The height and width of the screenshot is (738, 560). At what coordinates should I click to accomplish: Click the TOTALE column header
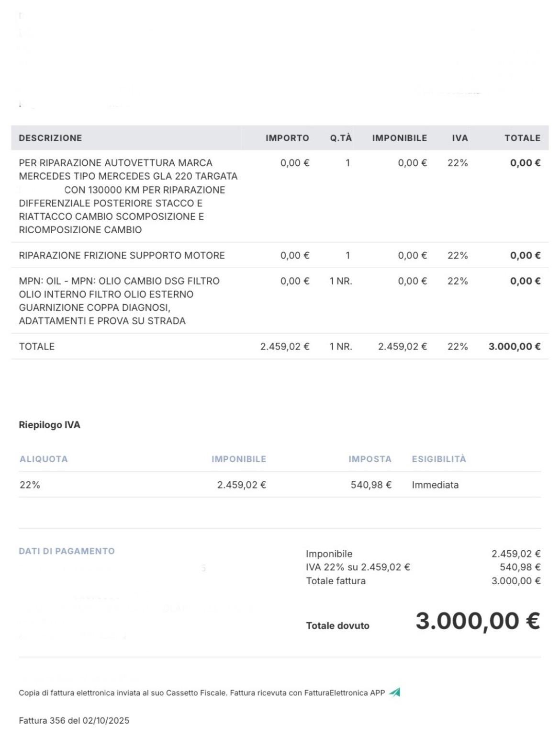(x=522, y=138)
